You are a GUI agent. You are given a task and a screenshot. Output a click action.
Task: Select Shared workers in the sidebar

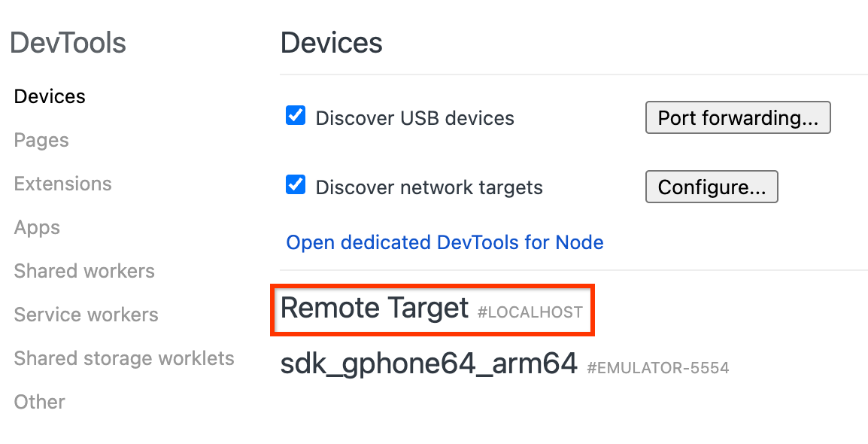pyautogui.click(x=83, y=270)
